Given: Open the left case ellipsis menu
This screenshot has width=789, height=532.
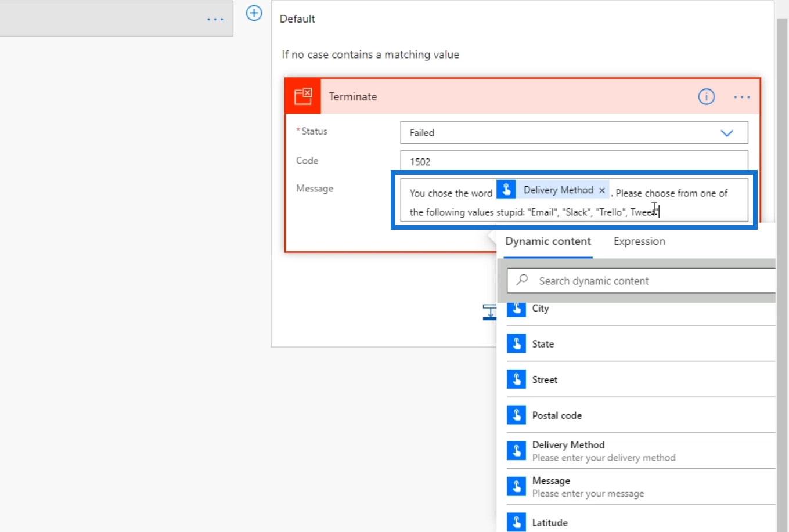Looking at the screenshot, I should (x=215, y=19).
